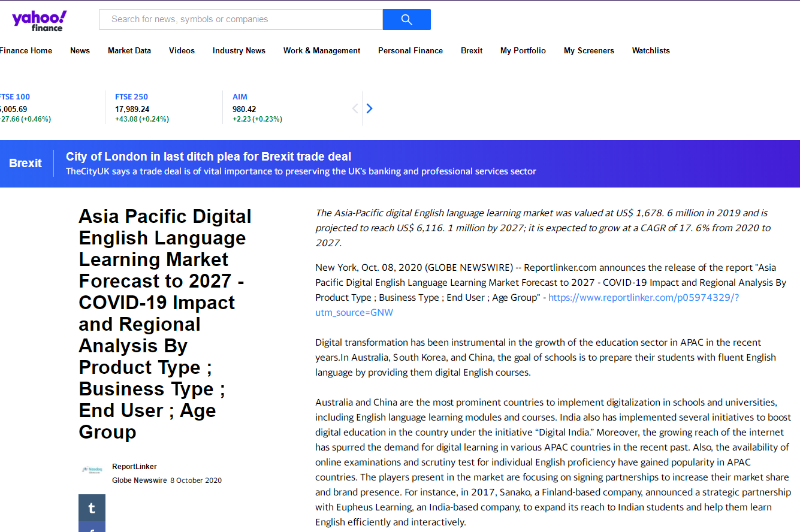Go to Market Data section
800x532 pixels.
(x=129, y=51)
